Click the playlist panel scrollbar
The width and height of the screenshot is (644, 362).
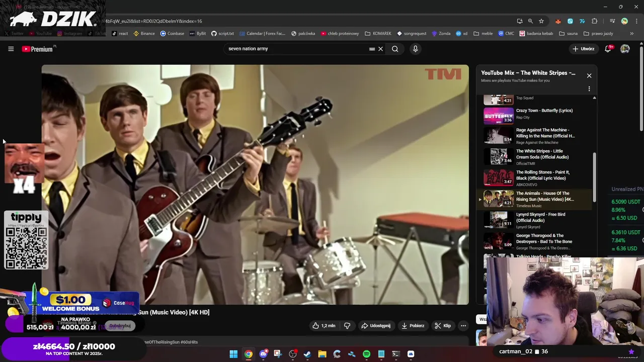tap(595, 176)
